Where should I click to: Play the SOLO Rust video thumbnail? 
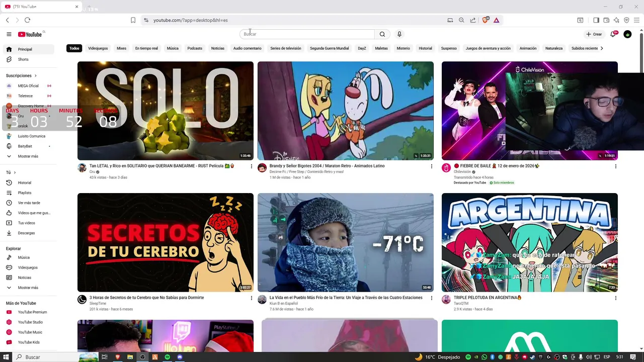(166, 111)
